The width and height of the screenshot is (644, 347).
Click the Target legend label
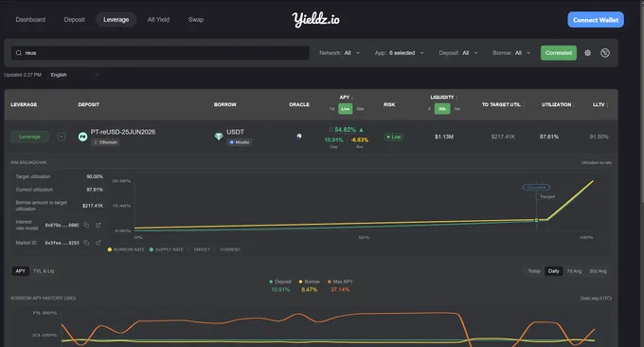click(x=202, y=249)
